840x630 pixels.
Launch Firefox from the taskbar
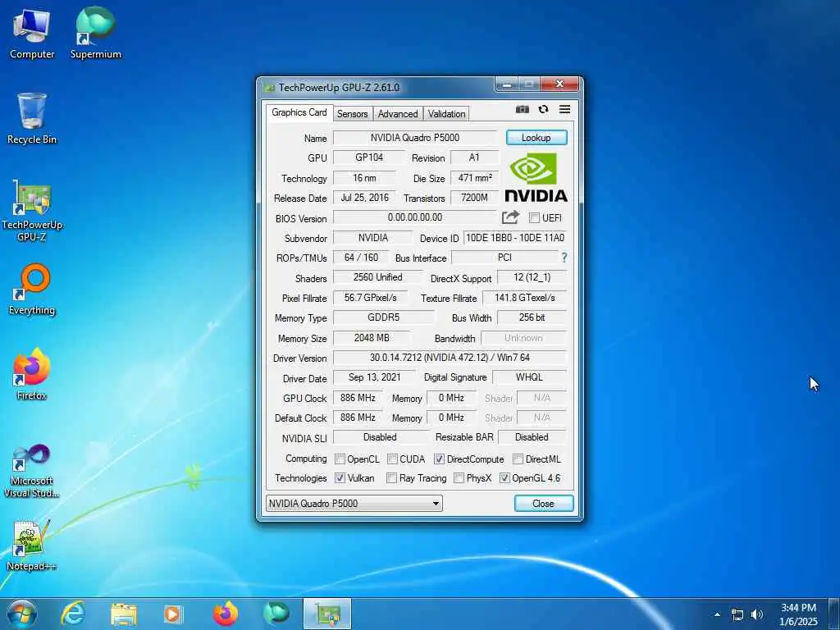coord(226,614)
